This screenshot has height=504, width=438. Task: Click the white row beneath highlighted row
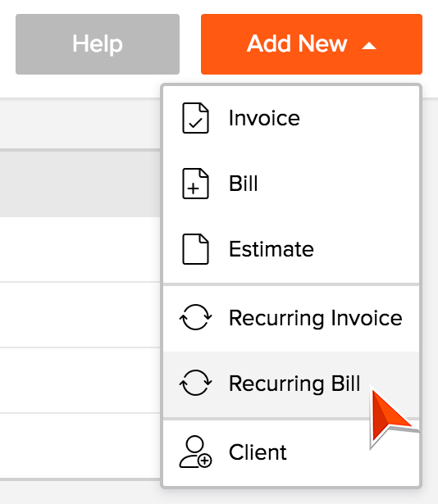tap(80, 249)
